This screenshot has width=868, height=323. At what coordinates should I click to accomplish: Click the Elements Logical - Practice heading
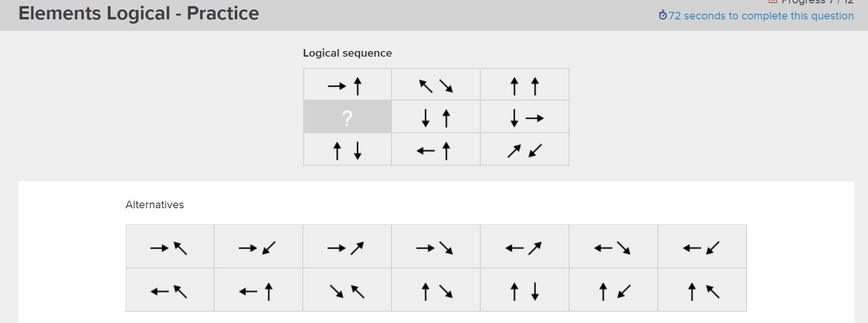click(x=139, y=14)
